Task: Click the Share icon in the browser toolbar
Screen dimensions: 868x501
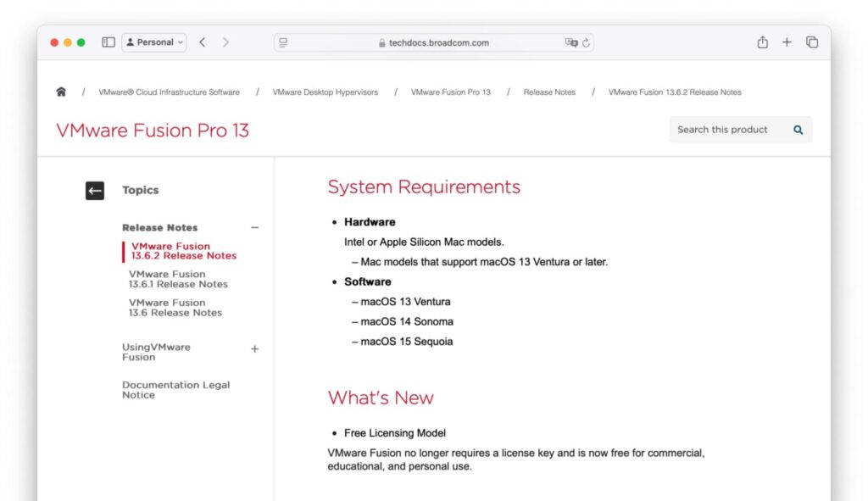Action: click(x=762, y=42)
